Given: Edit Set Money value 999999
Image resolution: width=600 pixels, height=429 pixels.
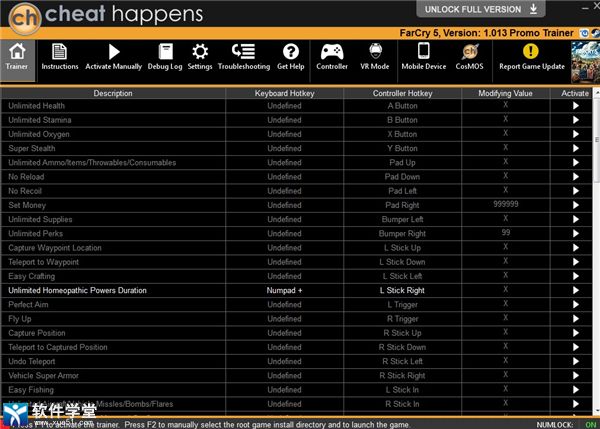Looking at the screenshot, I should [x=505, y=204].
